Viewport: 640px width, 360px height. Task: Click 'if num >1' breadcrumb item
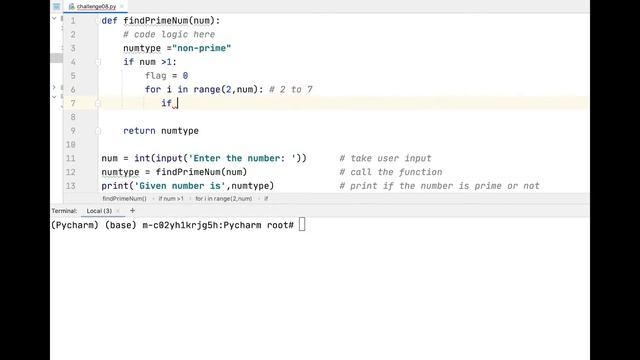coord(171,199)
